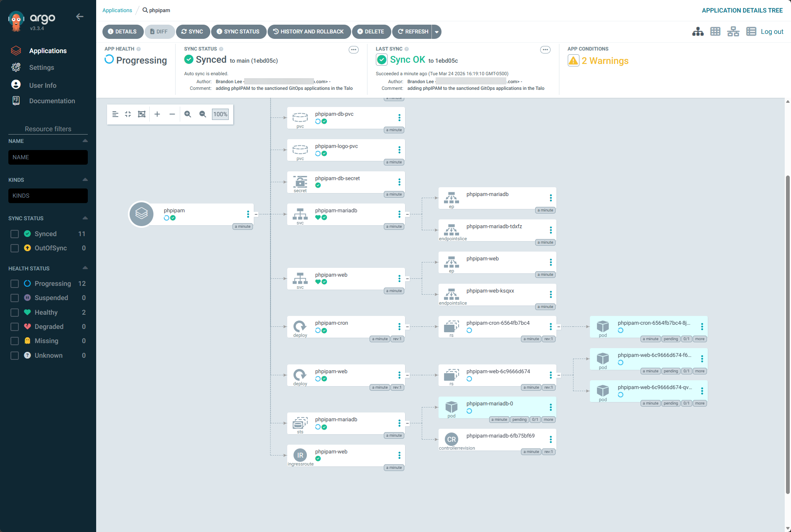791x532 pixels.
Task: Collapse the Health Status filter section
Action: click(85, 268)
